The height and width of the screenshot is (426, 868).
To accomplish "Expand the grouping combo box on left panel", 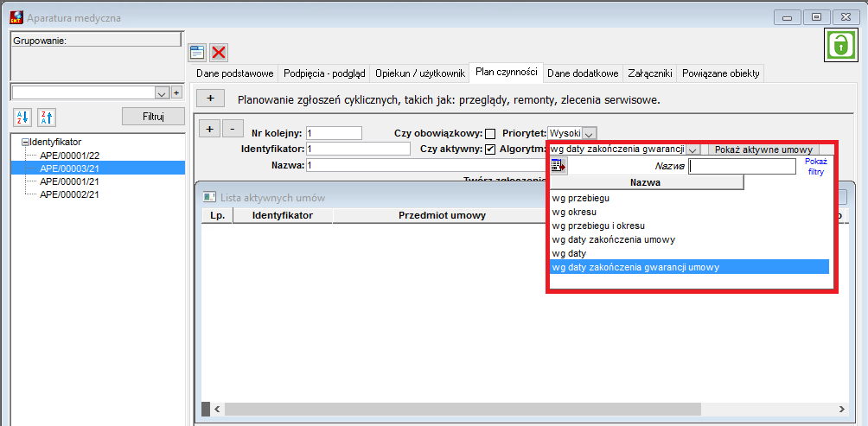I will [x=162, y=92].
